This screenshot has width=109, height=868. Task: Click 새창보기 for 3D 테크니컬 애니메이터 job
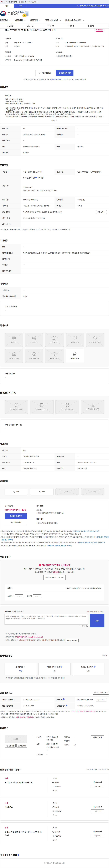pos(98,786)
